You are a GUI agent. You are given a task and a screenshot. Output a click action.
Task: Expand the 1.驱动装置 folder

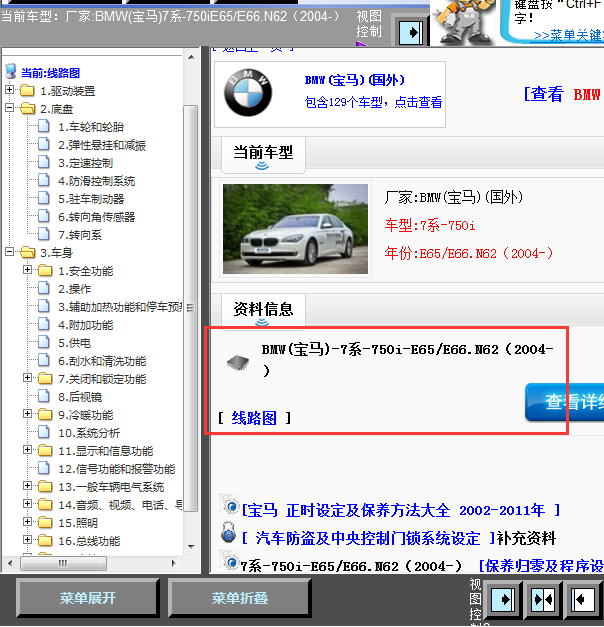click(10, 90)
